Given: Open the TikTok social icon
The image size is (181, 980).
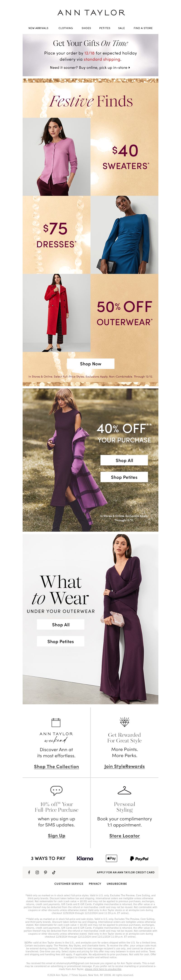Looking at the screenshot, I should [53, 872].
